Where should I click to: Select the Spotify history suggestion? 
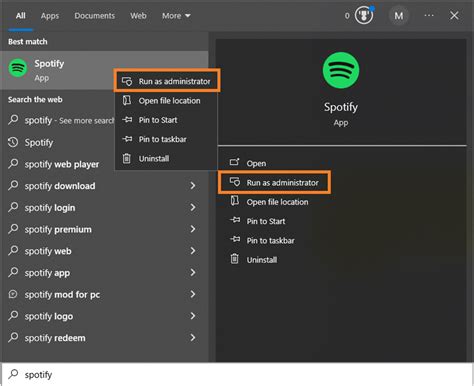(57, 143)
